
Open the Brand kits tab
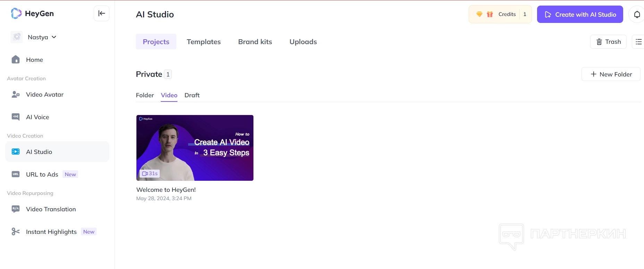click(x=255, y=42)
